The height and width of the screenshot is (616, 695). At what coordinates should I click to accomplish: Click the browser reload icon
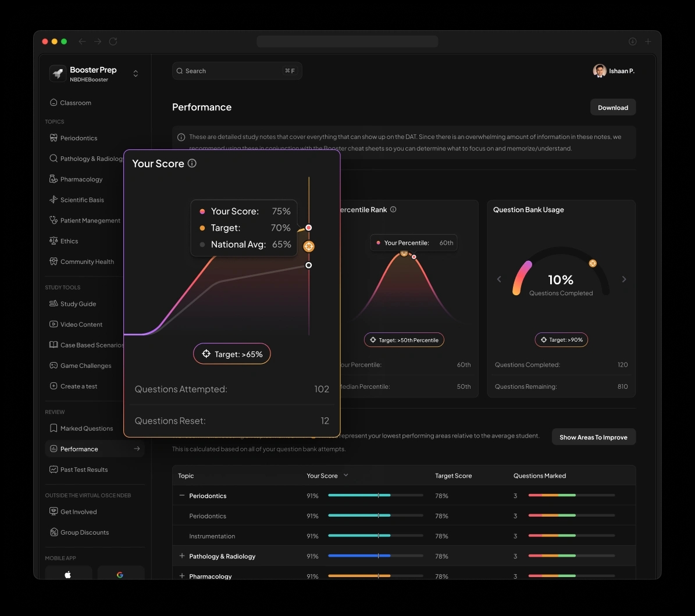click(113, 41)
